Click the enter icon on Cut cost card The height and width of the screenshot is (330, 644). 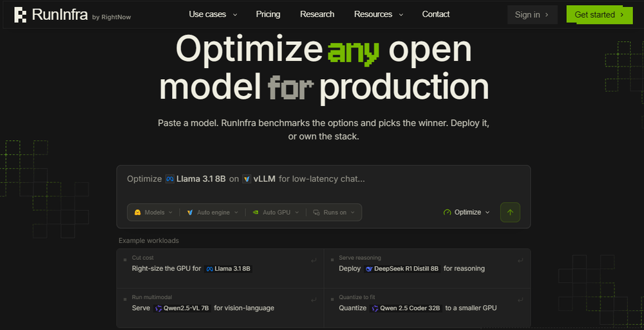pos(314,261)
